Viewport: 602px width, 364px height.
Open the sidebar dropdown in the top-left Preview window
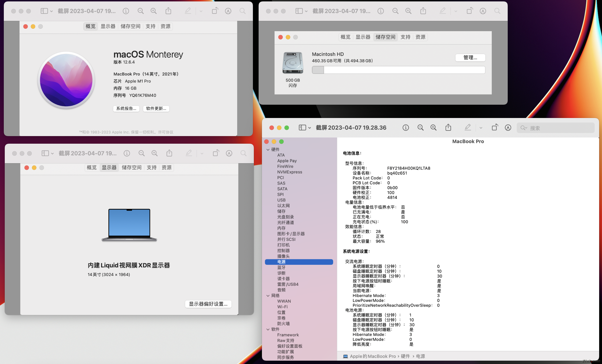51,11
